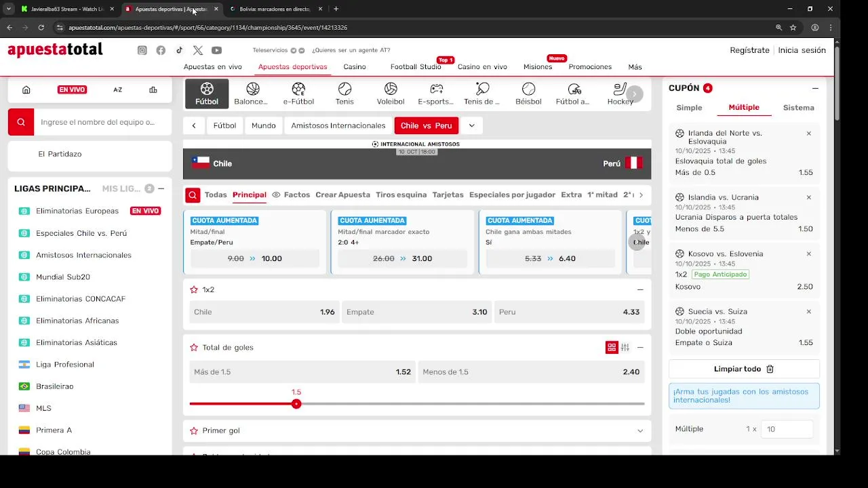Toggle the EN VIVO filter in sidebar
The image size is (868, 488).
[72, 89]
